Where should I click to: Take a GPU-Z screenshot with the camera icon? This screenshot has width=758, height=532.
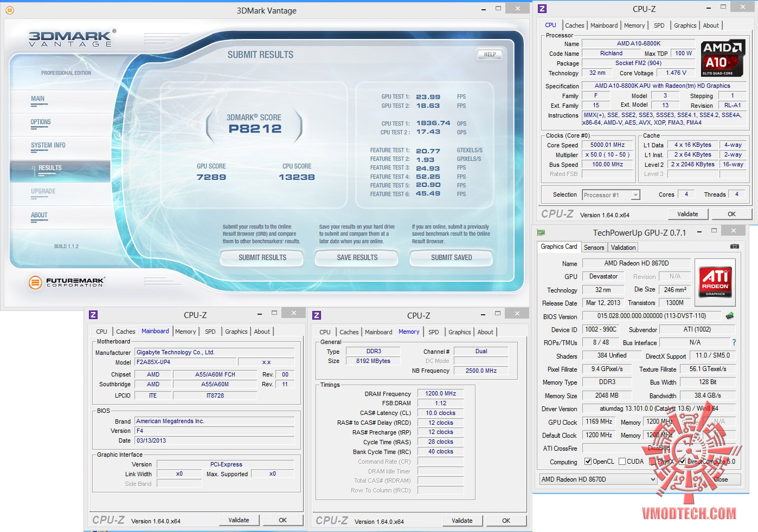[734, 246]
